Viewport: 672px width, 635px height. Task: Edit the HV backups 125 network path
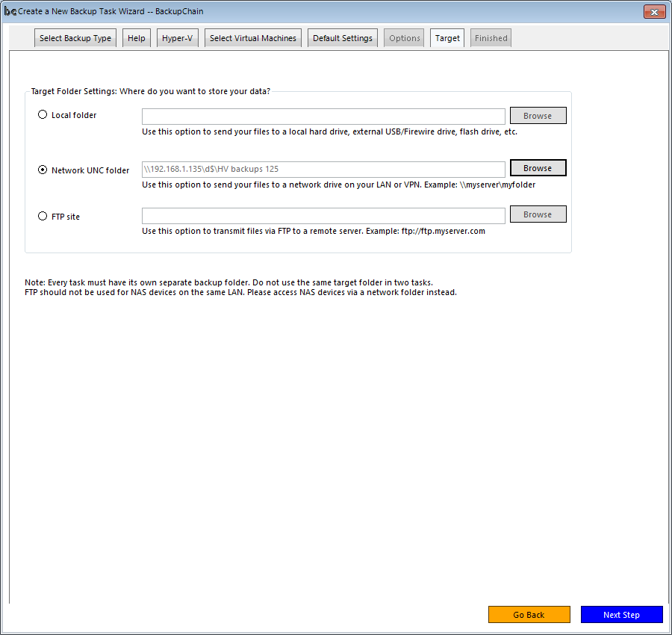[x=323, y=169]
